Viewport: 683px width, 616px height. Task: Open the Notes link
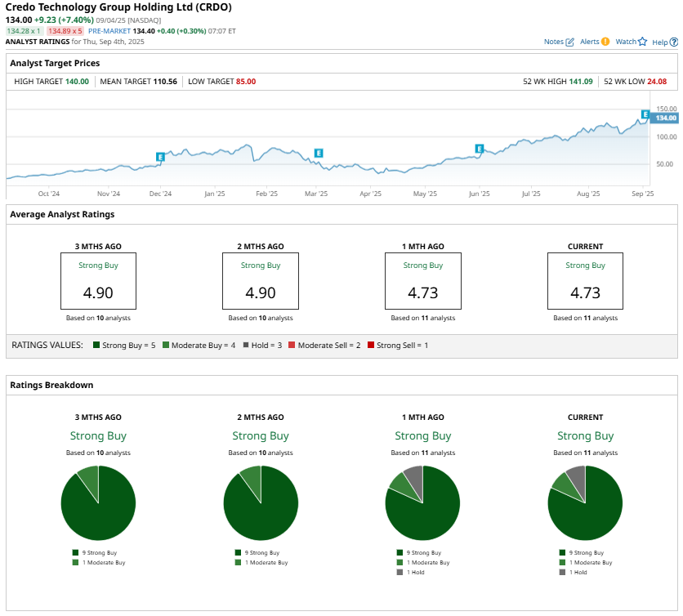554,42
